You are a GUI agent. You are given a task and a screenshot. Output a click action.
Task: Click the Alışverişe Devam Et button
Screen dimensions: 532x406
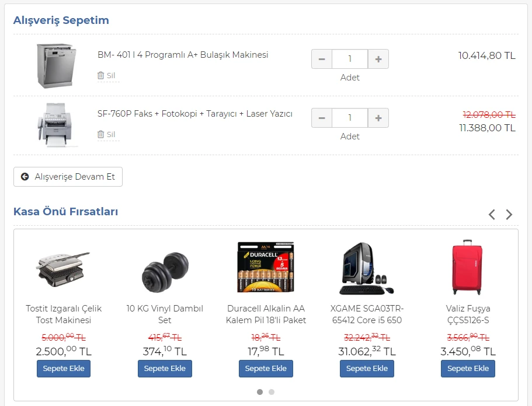pos(68,177)
